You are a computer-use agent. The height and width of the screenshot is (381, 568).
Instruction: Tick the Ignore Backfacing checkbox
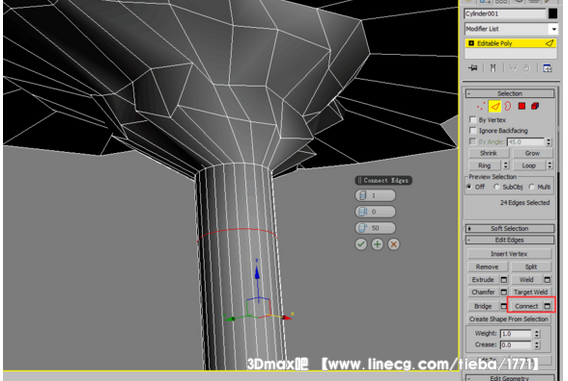tap(473, 130)
